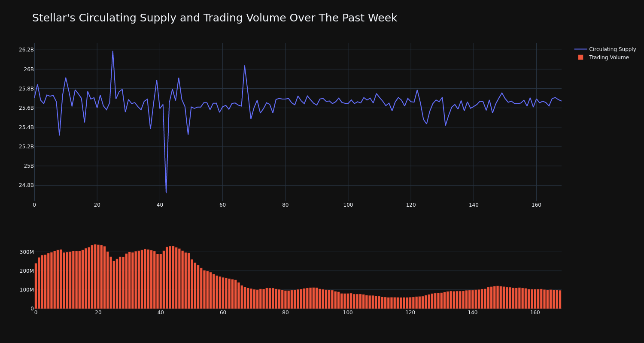
Task: Click the 60 tick on volume chart x-axis
Action: coord(223,313)
